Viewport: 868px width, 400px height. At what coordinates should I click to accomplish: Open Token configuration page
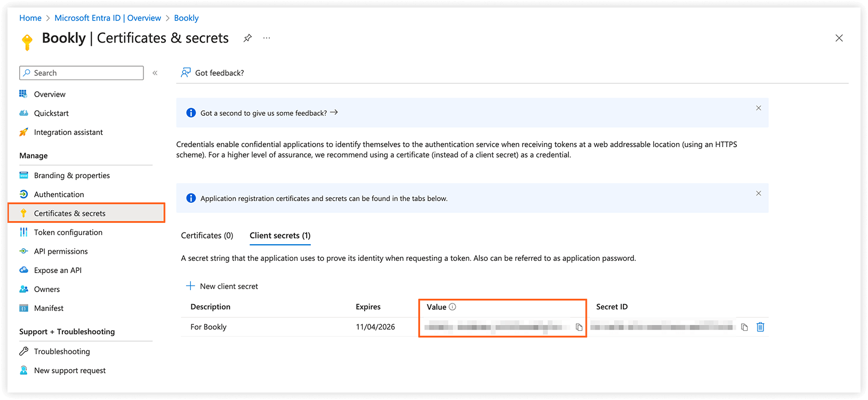coord(68,233)
